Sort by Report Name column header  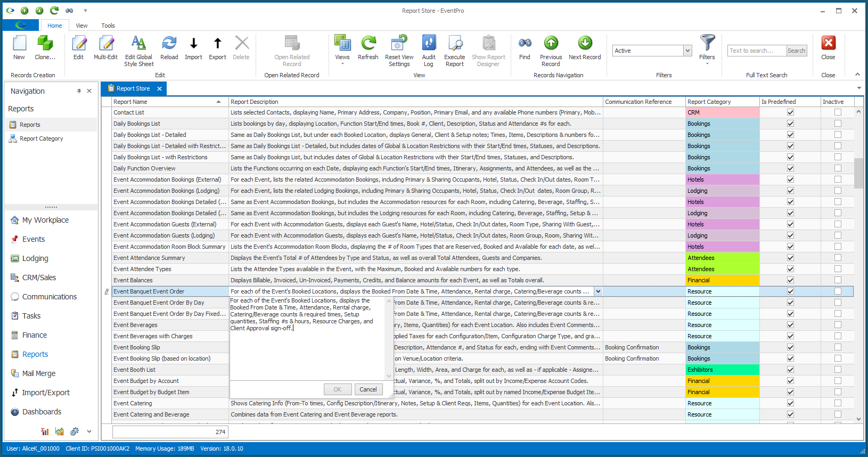coord(169,102)
